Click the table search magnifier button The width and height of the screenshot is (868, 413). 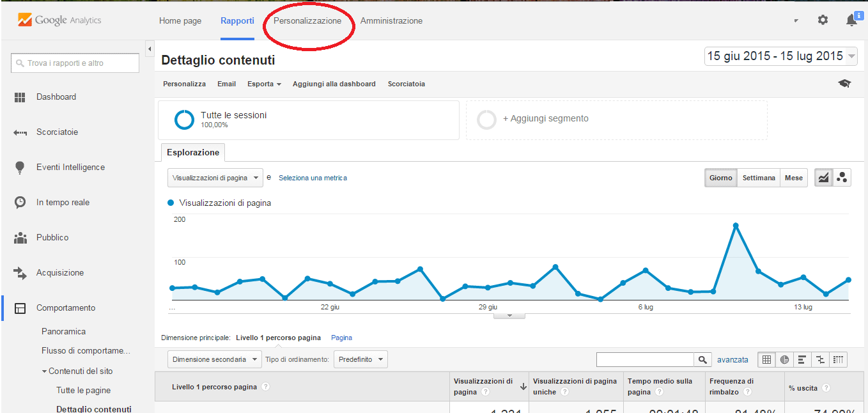click(x=702, y=360)
